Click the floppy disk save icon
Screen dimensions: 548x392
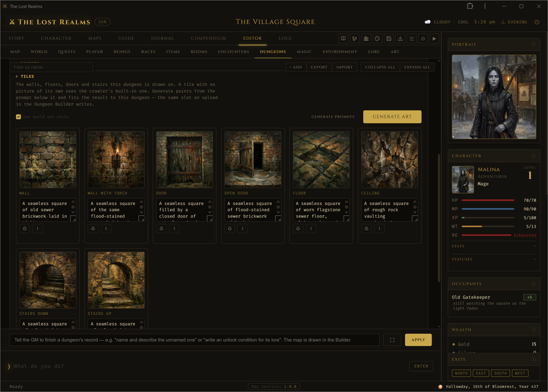(389, 39)
